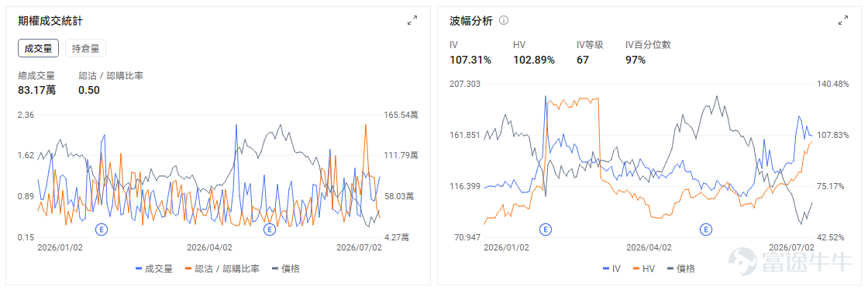The width and height of the screenshot is (868, 290).
Task: Expand the 期權成交統計 chart to fullscreen
Action: coord(412,20)
